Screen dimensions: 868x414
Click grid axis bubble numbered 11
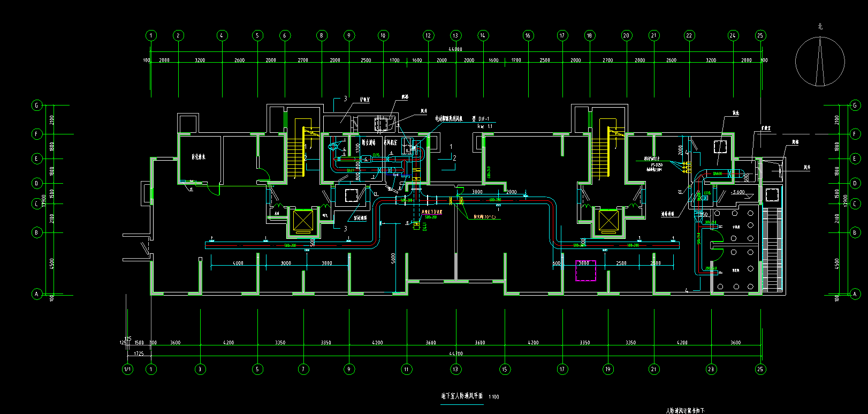click(407, 369)
